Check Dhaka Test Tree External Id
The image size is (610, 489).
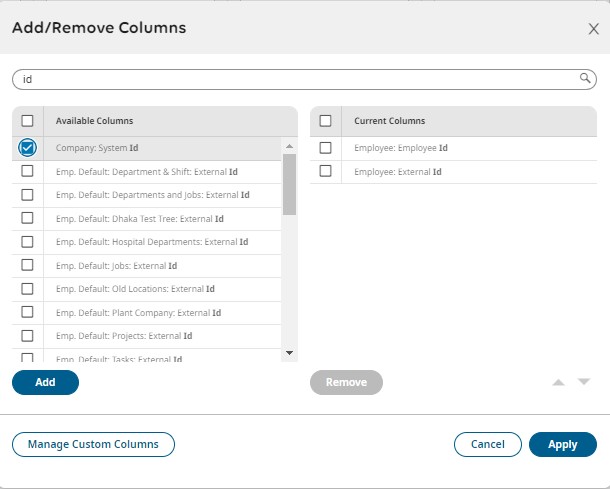[x=28, y=218]
